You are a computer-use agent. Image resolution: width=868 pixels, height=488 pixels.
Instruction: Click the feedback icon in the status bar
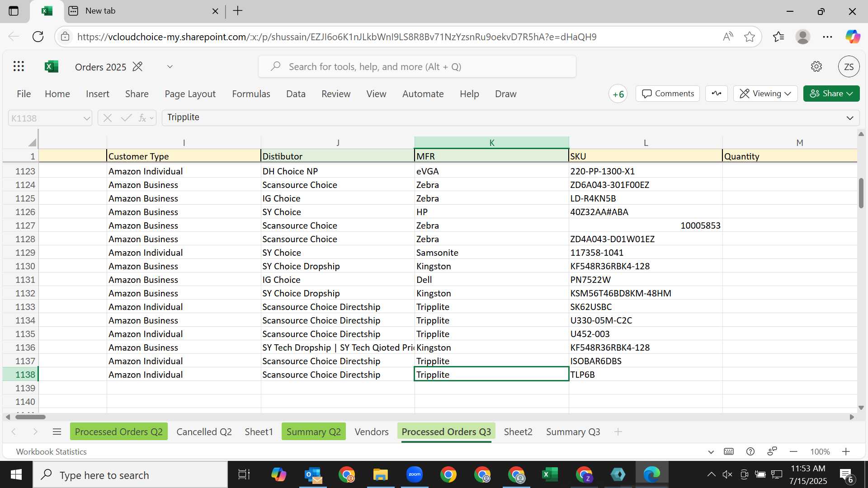pos(772,451)
